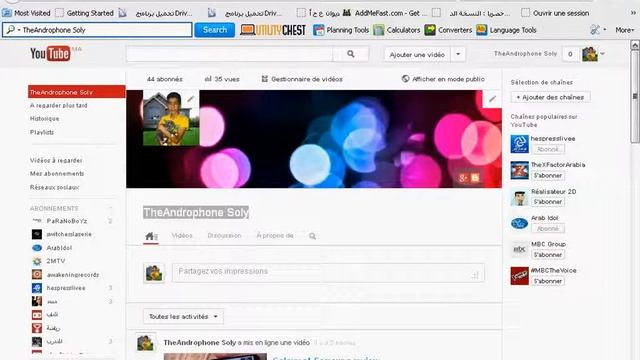
Task: Collapse the Abonnements section arrow
Action: tap(111, 208)
